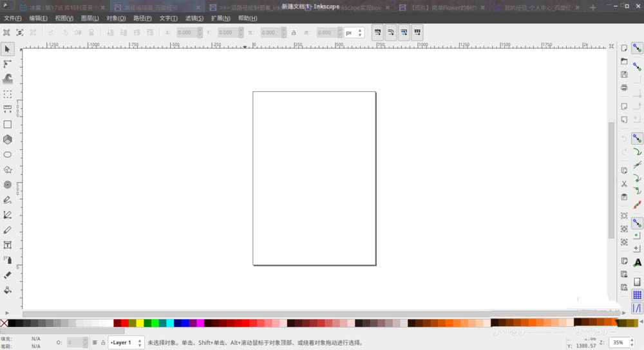Open the 滤镜(S) menu
Screen dimensions: 644x350
click(194, 18)
